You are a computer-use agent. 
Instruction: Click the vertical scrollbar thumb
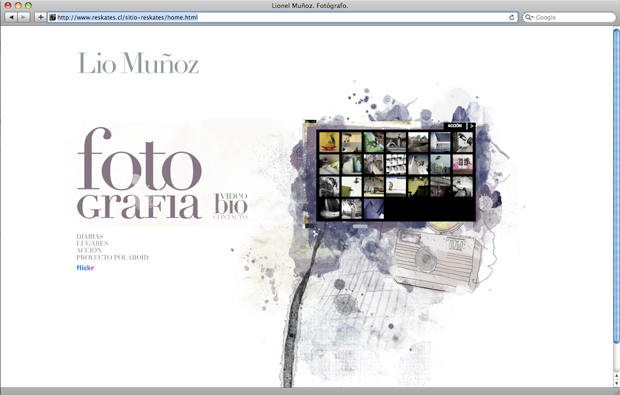(x=616, y=186)
